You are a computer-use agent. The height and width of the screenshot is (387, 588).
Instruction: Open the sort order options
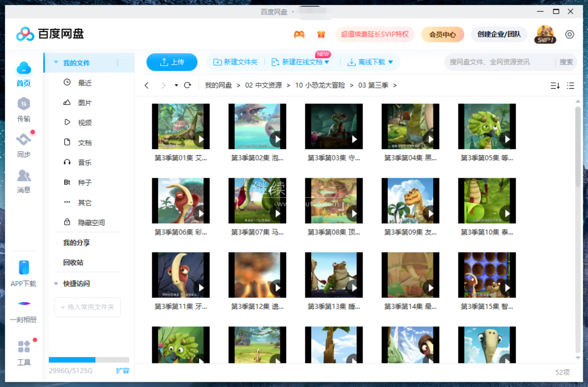coord(555,86)
